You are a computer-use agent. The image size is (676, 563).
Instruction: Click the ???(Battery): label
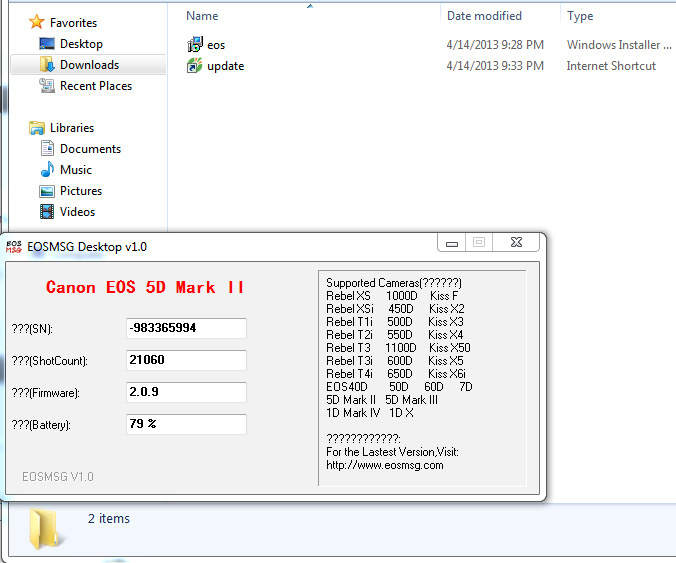41,425
